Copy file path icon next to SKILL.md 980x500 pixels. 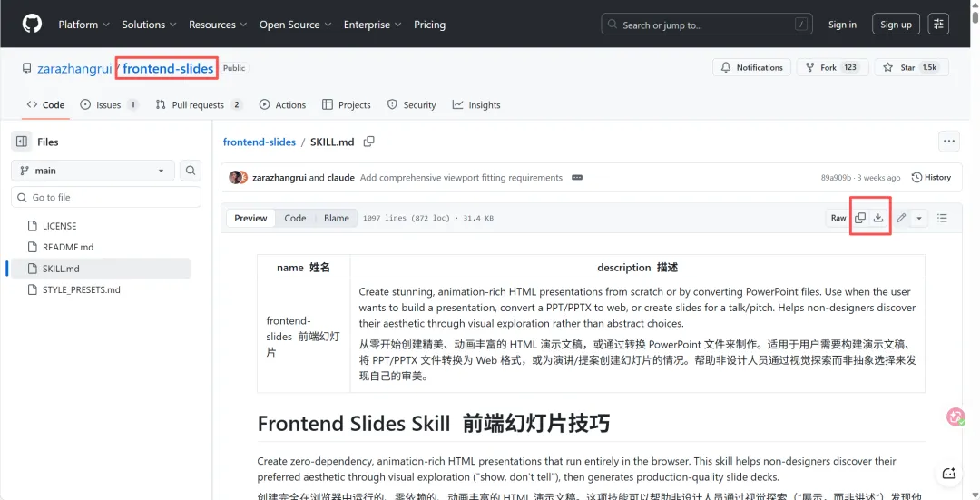click(x=369, y=142)
